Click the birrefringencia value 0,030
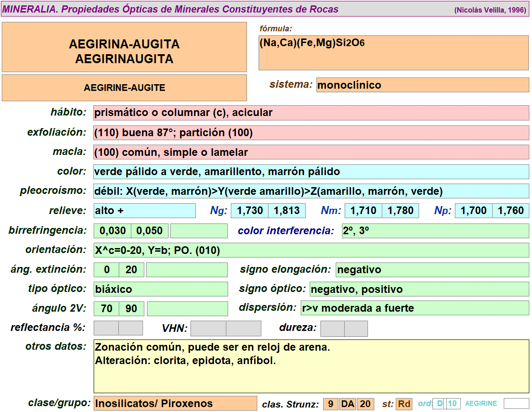The image size is (532, 412). tap(112, 231)
